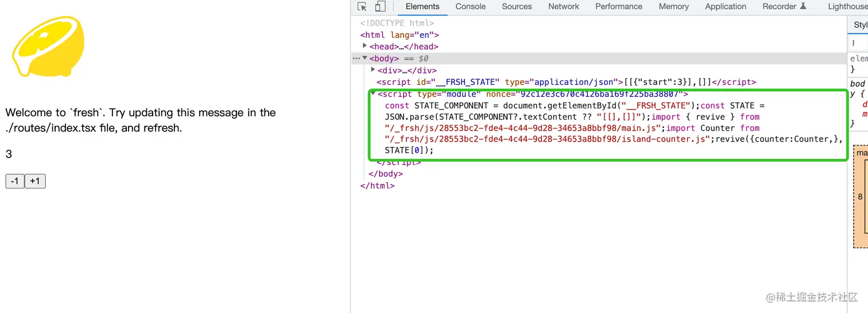868x313 pixels.
Task: Click the fresh lemon logo image
Action: 48,46
